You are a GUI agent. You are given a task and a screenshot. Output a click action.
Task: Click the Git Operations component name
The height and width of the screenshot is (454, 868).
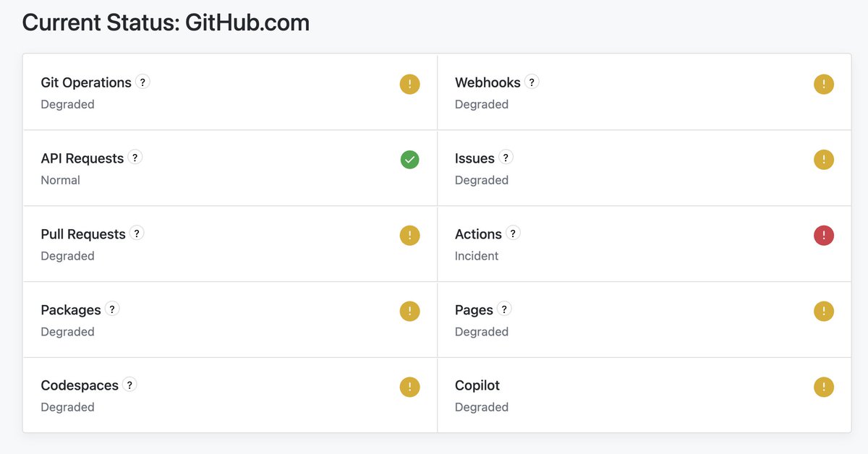[x=86, y=82]
